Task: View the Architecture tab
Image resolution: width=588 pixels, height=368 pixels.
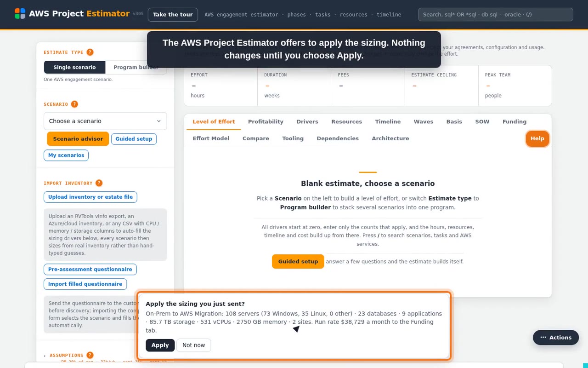Action: tap(390, 138)
